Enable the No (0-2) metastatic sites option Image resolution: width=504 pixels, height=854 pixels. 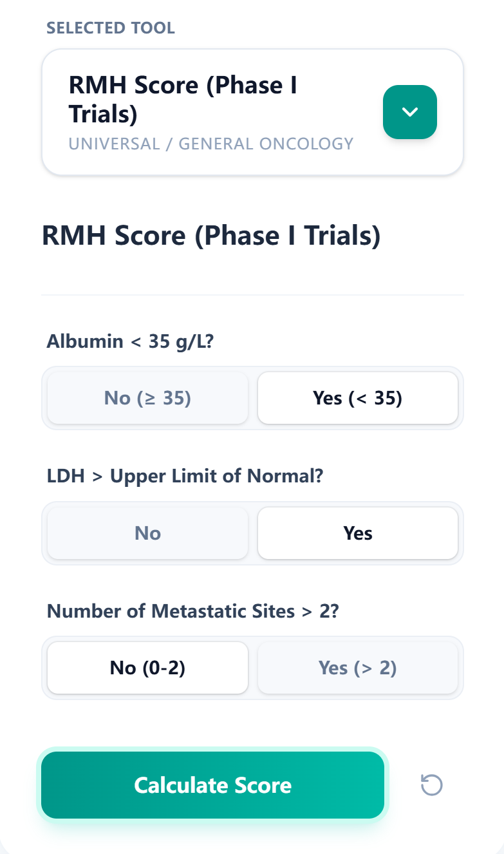coord(147,668)
